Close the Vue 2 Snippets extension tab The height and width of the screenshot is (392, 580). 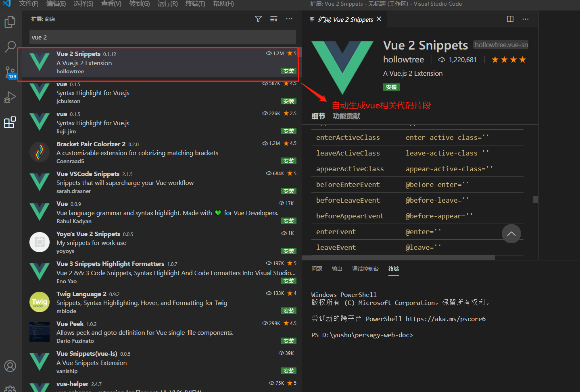(x=379, y=19)
